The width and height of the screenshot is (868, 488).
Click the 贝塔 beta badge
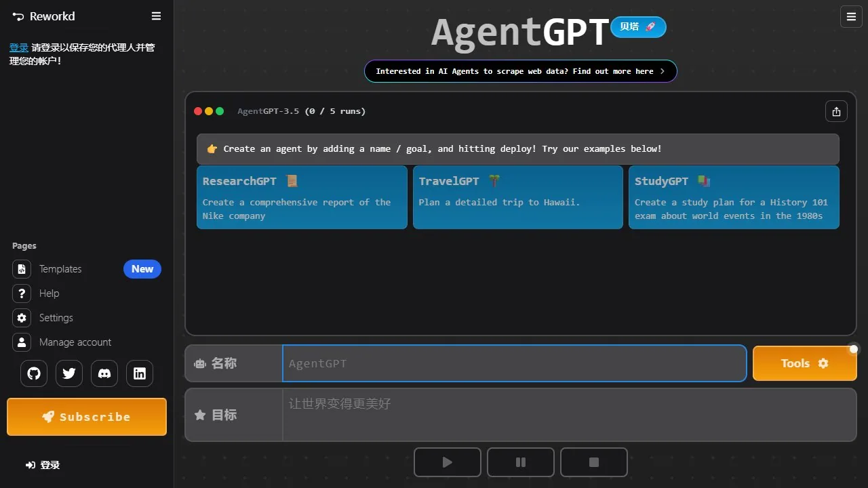[x=638, y=27]
